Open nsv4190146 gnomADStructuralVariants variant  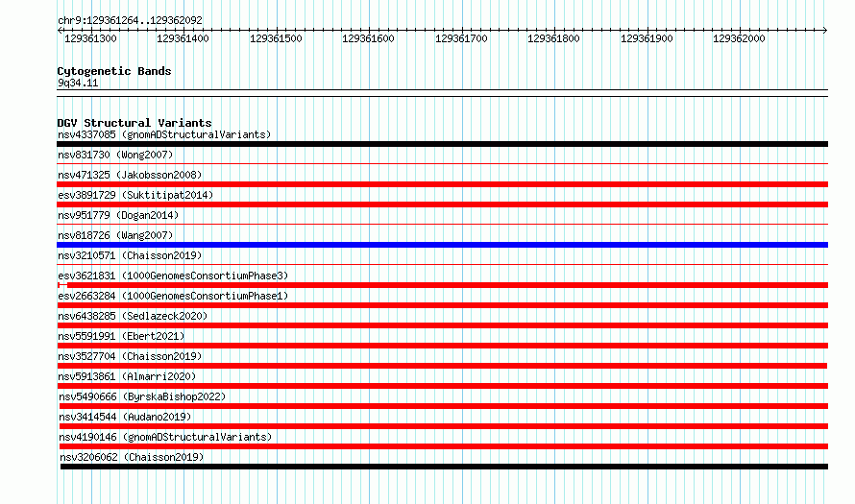tap(165, 437)
